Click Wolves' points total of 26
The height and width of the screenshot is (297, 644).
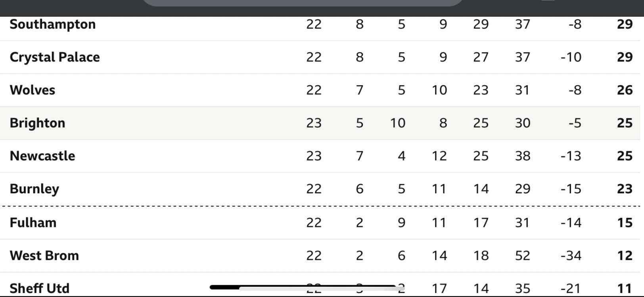(x=625, y=90)
